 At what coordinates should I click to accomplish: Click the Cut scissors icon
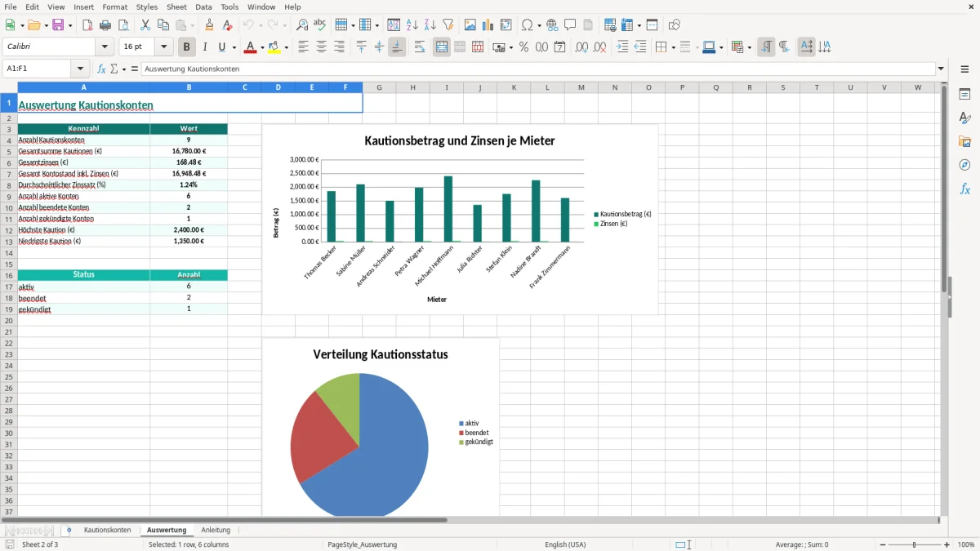point(145,25)
